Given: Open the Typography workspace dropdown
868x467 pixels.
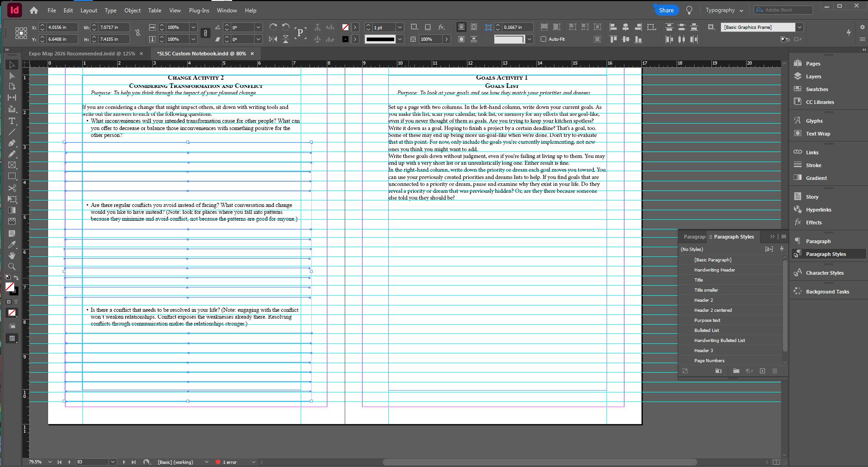Looking at the screenshot, I should point(724,10).
